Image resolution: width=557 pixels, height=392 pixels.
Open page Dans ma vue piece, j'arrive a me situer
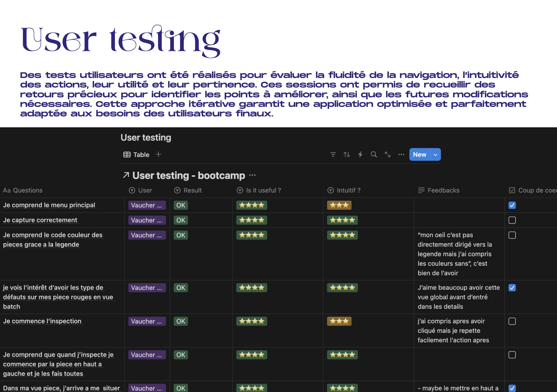61,388
